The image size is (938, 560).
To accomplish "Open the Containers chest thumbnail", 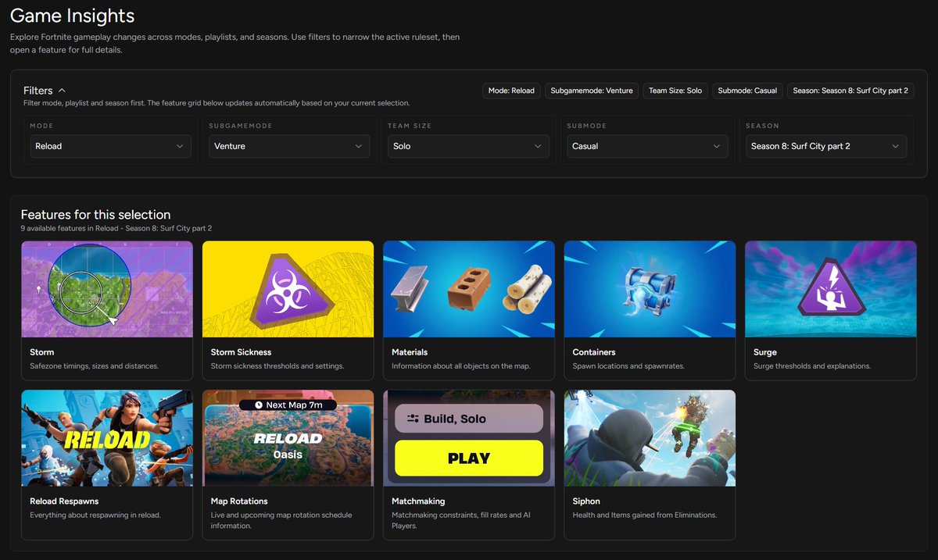I will click(x=650, y=289).
